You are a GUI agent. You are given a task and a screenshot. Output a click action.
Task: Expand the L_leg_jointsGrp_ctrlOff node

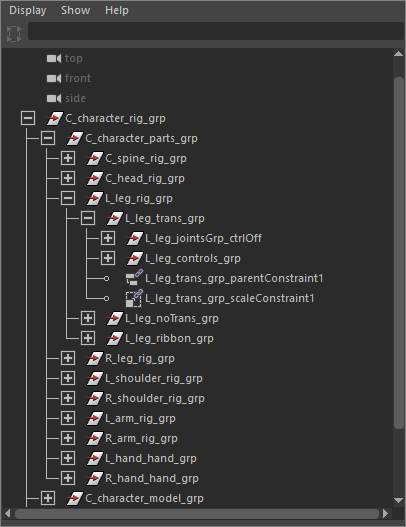[x=108, y=238]
